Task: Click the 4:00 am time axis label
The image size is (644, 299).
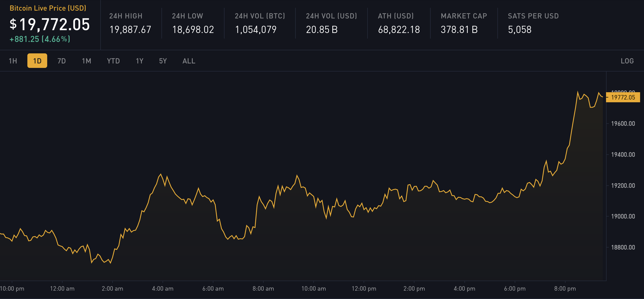Action: click(x=163, y=289)
